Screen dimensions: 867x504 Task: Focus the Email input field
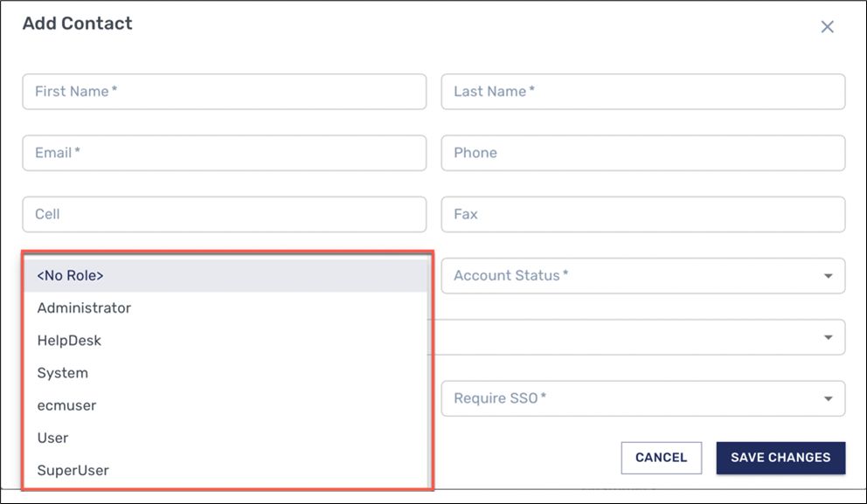(224, 152)
